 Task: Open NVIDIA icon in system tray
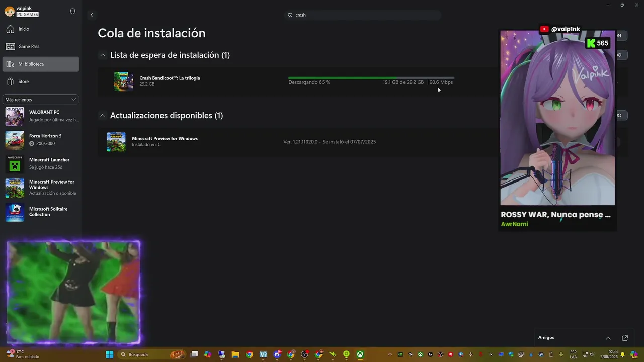(x=400, y=354)
